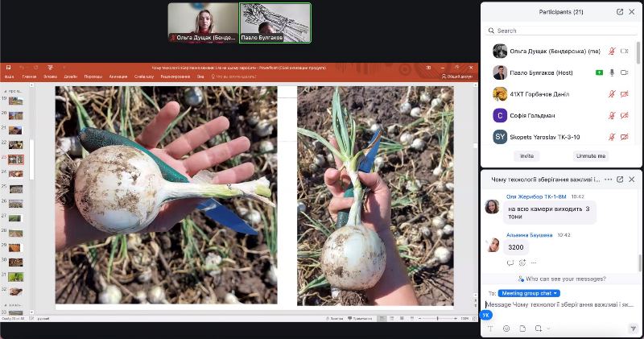
Task: Click muted mic icon for Skopets Yaroslav
Action: [x=612, y=137]
